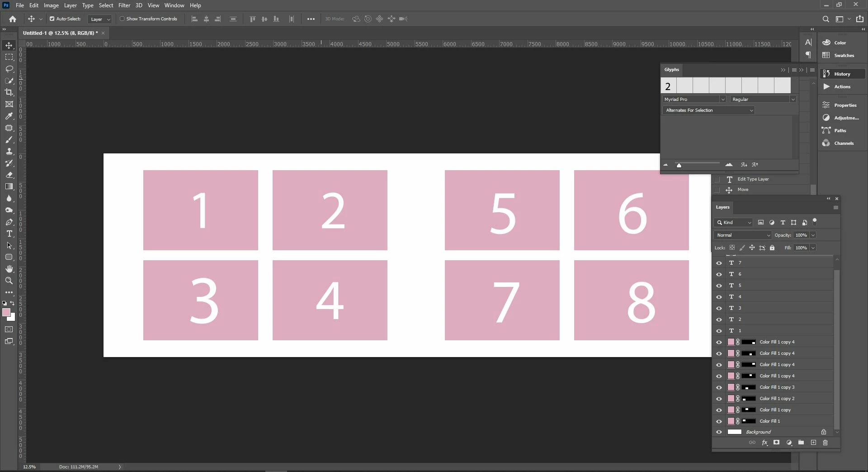Click the Color Fill 1 pink thumbnail
Image resolution: width=868 pixels, height=472 pixels.
pos(731,421)
